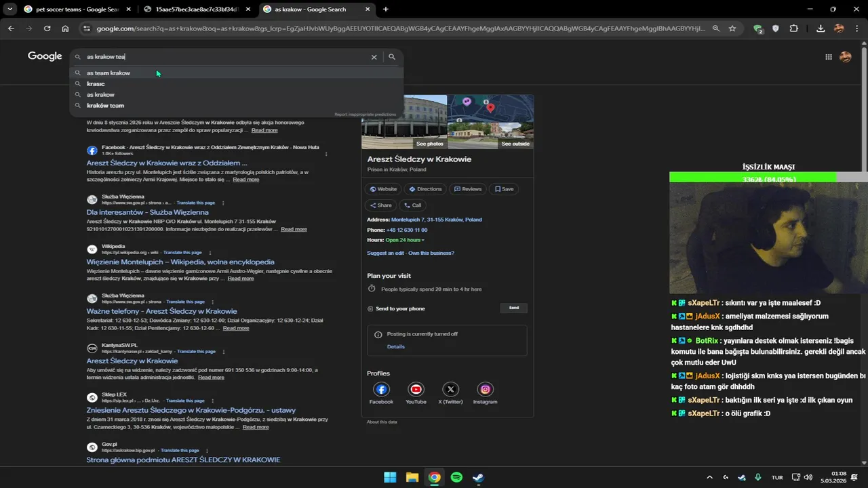Click the zoom magnifier icon in address bar
The width and height of the screenshot is (868, 488).
pyautogui.click(x=715, y=28)
